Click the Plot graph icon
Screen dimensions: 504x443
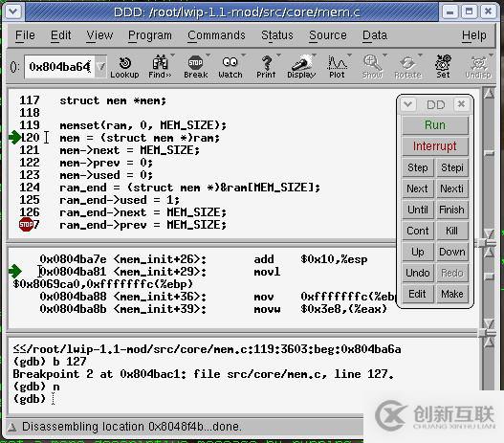(x=337, y=67)
